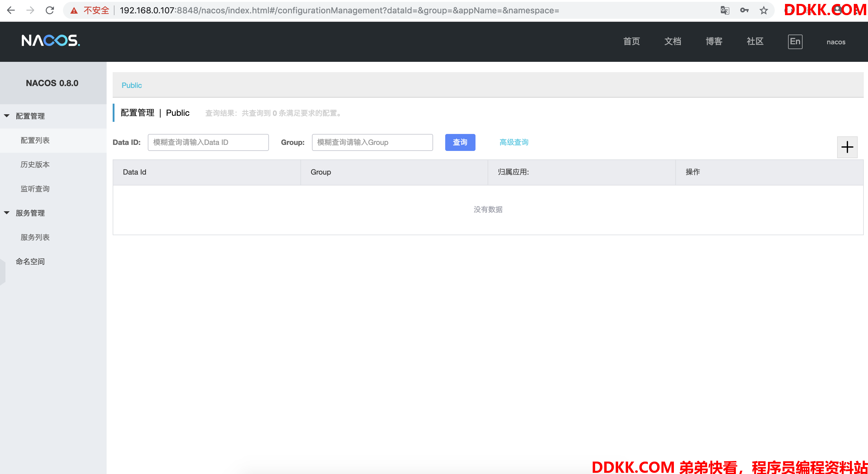
Task: Open the 博客 header link
Action: pyautogui.click(x=714, y=42)
